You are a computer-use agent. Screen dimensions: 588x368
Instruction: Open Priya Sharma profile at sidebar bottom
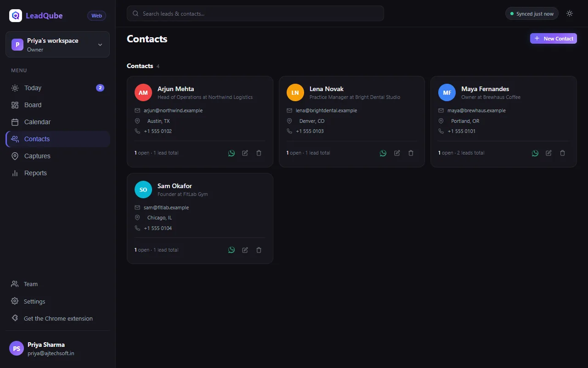click(x=58, y=349)
